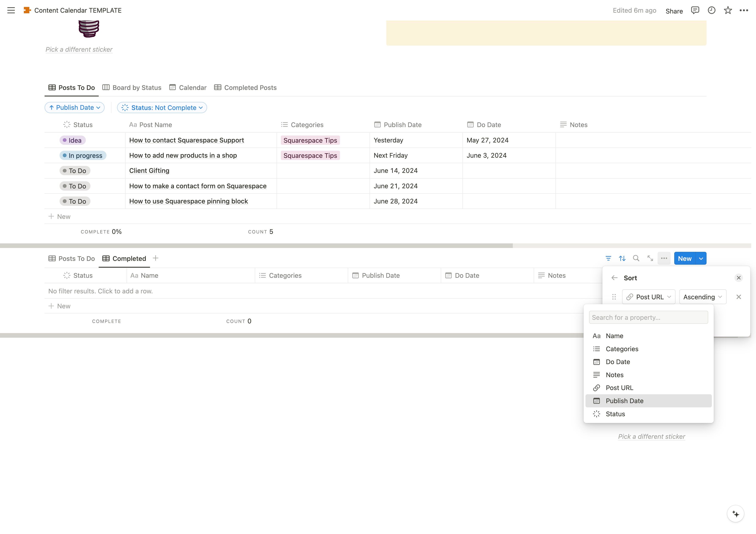Search the Completed database view
This screenshot has width=756, height=534.
(x=636, y=258)
